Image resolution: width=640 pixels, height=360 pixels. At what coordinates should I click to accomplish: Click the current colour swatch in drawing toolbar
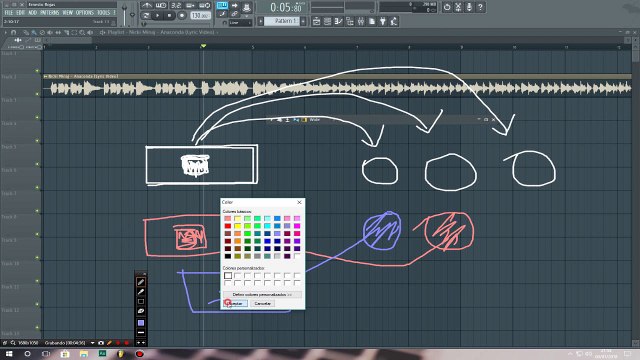pyautogui.click(x=140, y=323)
